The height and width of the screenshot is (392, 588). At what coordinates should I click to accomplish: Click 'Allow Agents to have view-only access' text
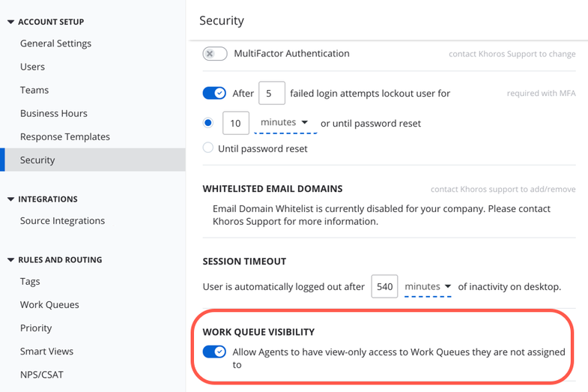[x=398, y=358]
